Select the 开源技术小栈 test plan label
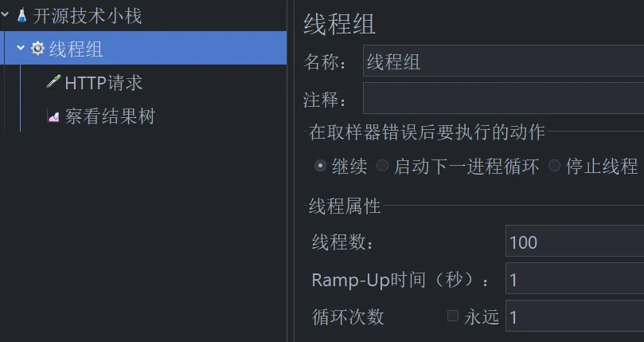 87,17
